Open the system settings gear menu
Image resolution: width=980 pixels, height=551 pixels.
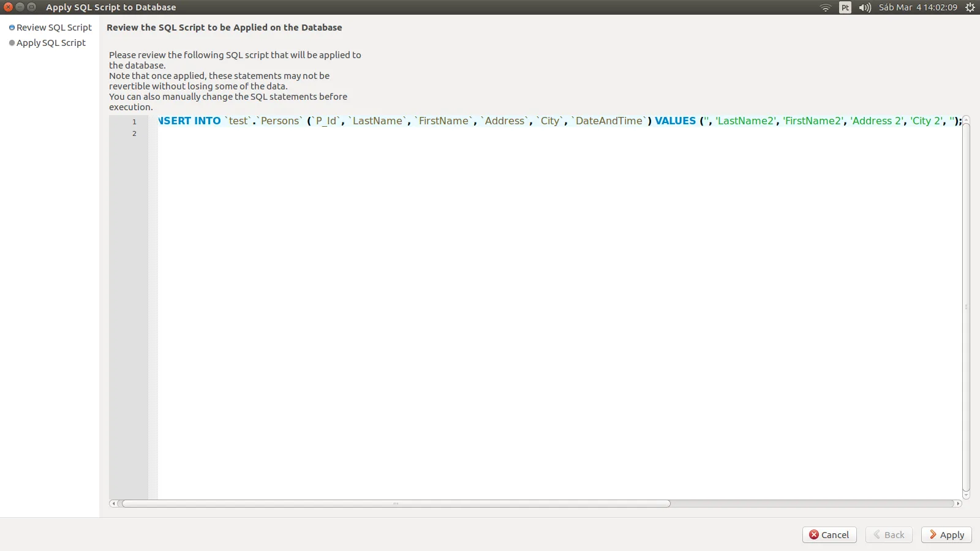970,7
